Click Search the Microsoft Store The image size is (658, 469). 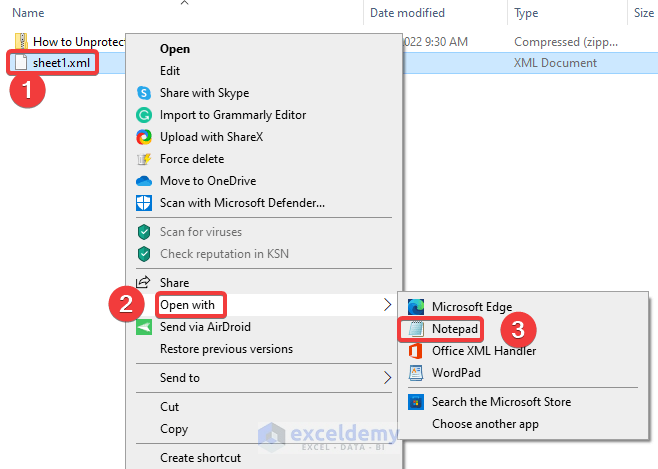pos(501,402)
